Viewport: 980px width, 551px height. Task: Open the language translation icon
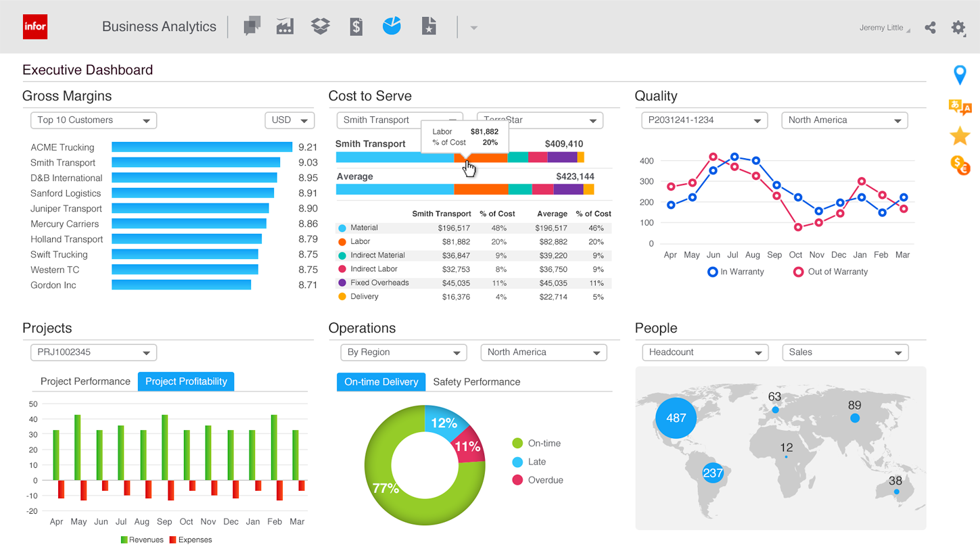pos(960,105)
